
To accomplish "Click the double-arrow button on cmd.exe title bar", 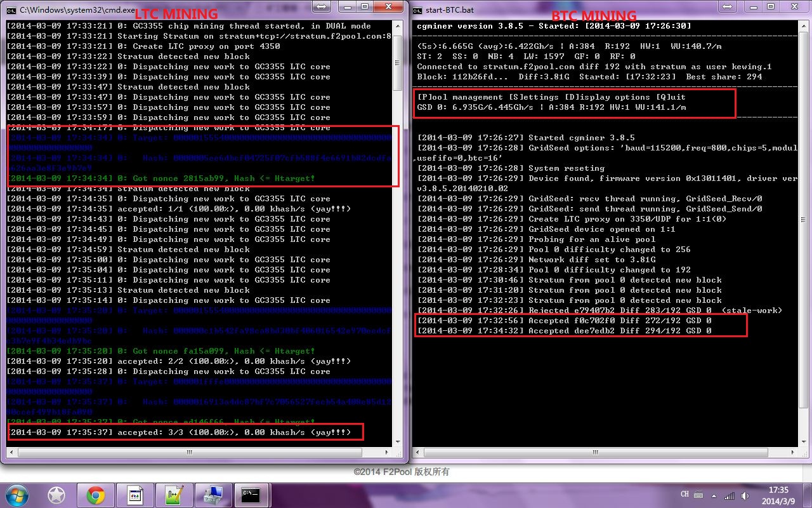I will [322, 8].
